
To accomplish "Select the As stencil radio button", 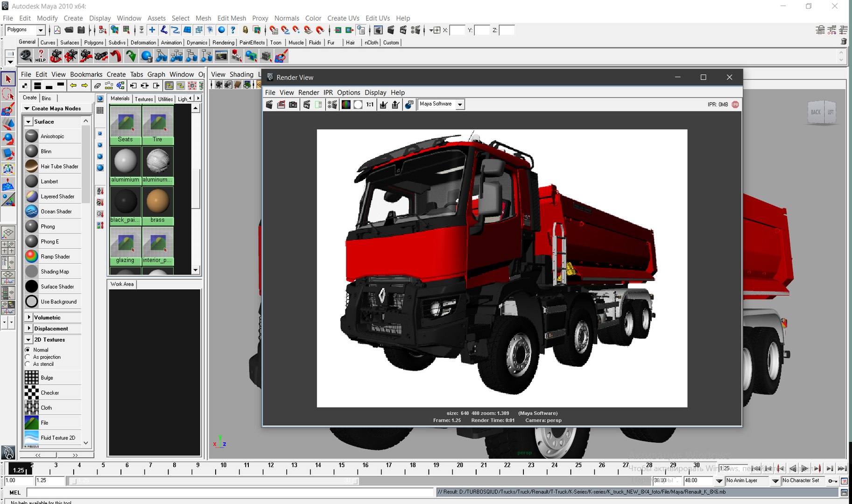I will tap(28, 364).
